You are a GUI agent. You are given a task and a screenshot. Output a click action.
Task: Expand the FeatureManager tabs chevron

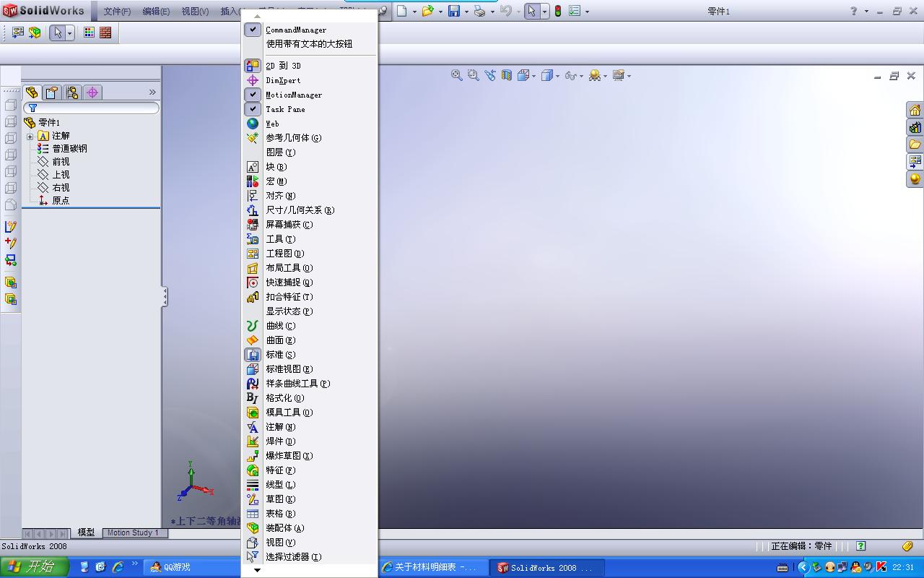[152, 92]
